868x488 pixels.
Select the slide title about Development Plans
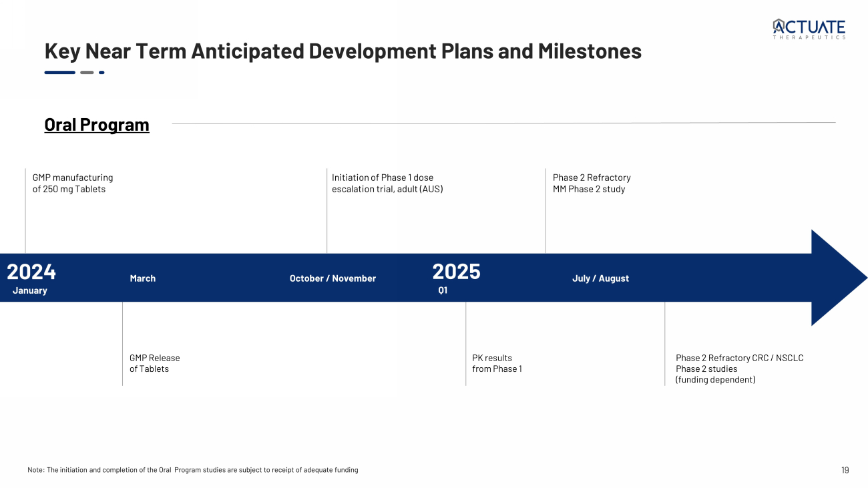343,51
